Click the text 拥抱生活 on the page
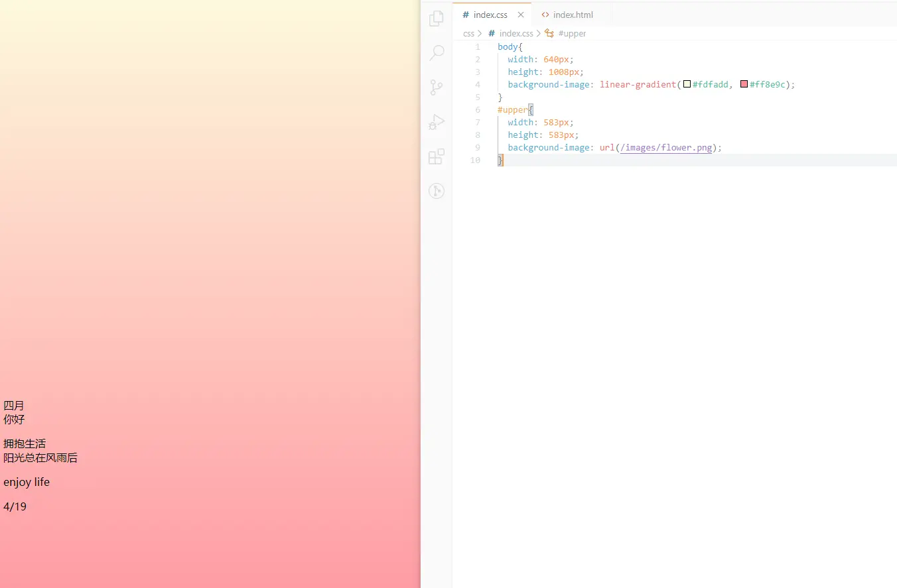The width and height of the screenshot is (897, 588). (25, 443)
